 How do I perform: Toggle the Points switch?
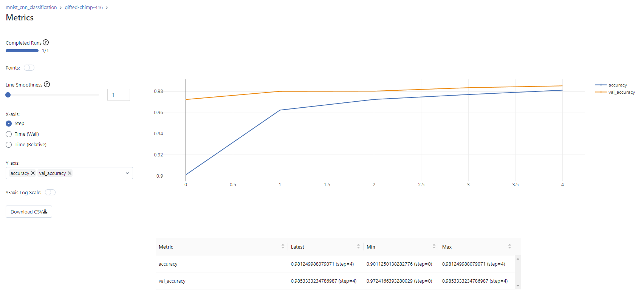[29, 68]
